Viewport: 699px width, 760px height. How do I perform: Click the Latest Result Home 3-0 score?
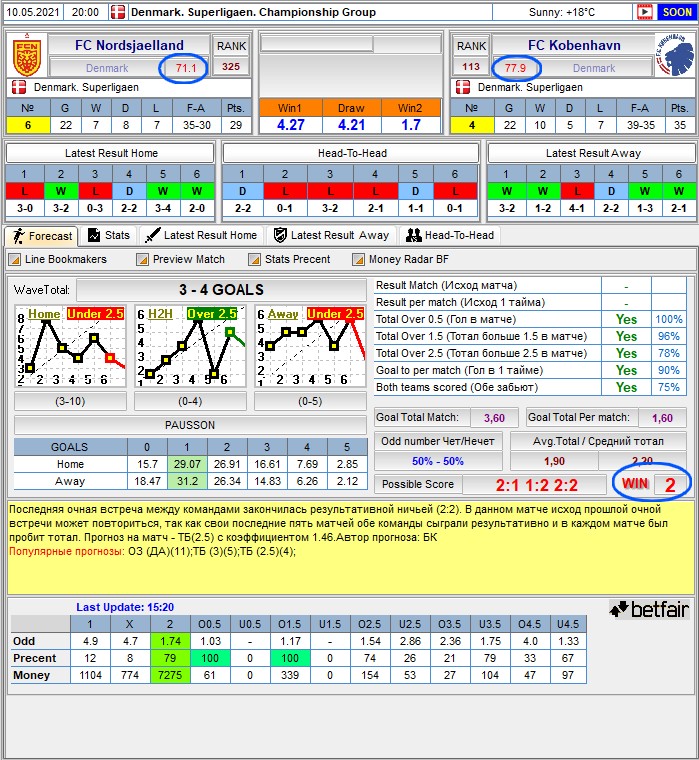tap(25, 208)
